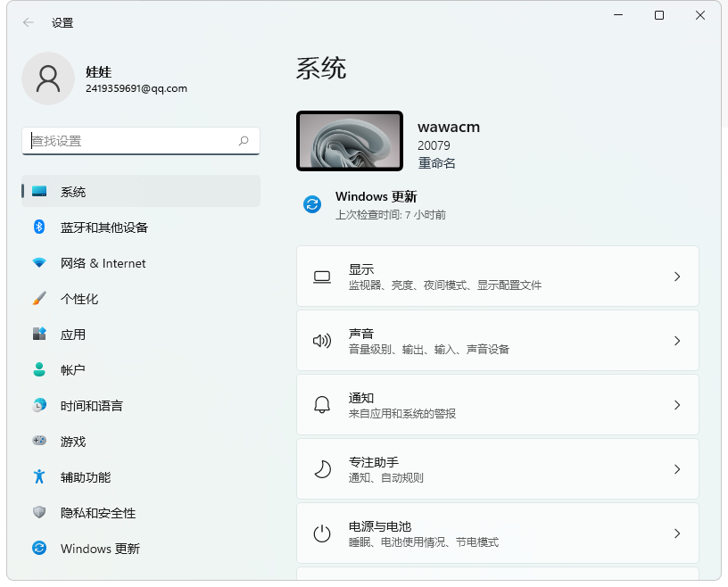Click the back arrow in Settings header
This screenshot has height=587, width=728.
29,22
